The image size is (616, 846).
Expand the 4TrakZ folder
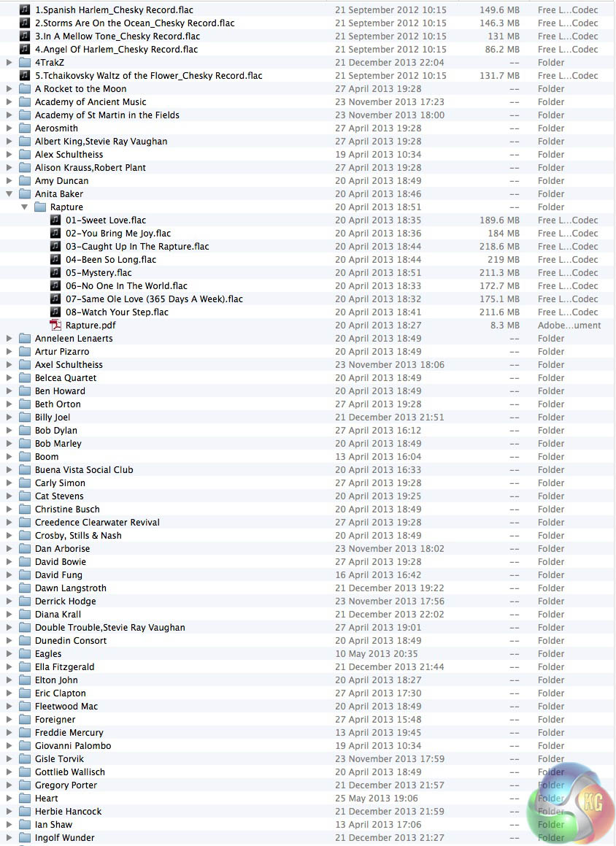(9, 63)
